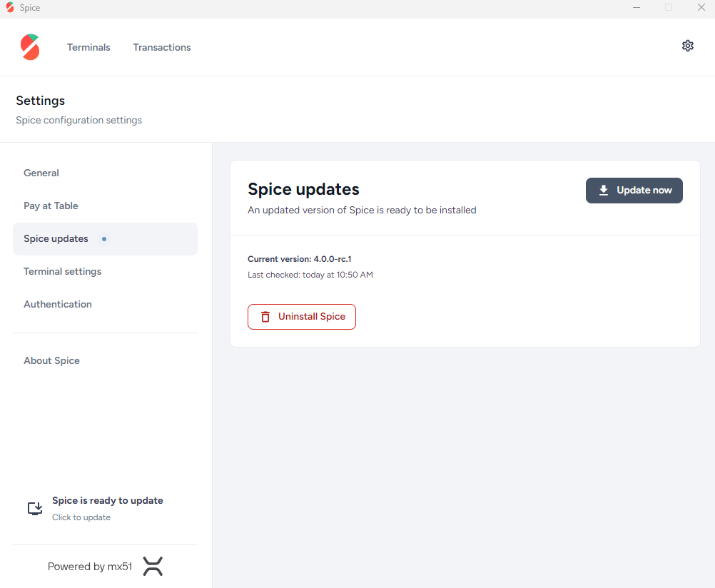Open the Transactions tab
Image resolution: width=715 pixels, height=588 pixels.
point(162,47)
